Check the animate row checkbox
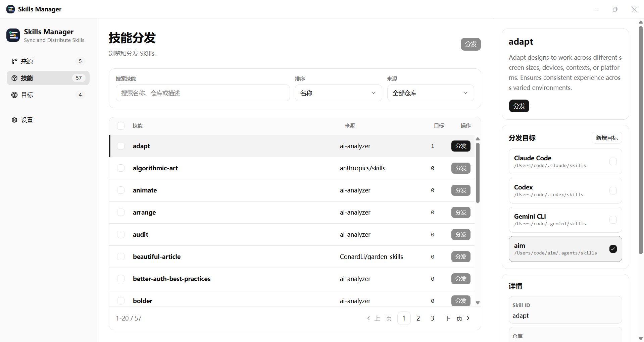 (x=121, y=190)
